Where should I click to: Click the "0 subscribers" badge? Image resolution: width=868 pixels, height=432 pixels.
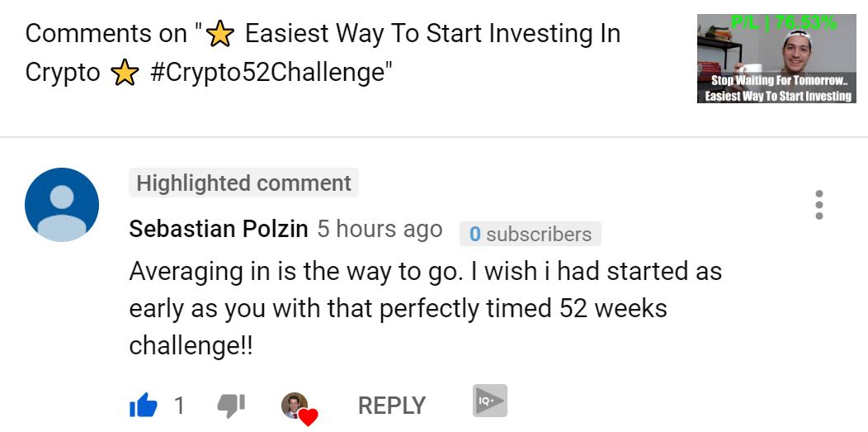click(530, 235)
